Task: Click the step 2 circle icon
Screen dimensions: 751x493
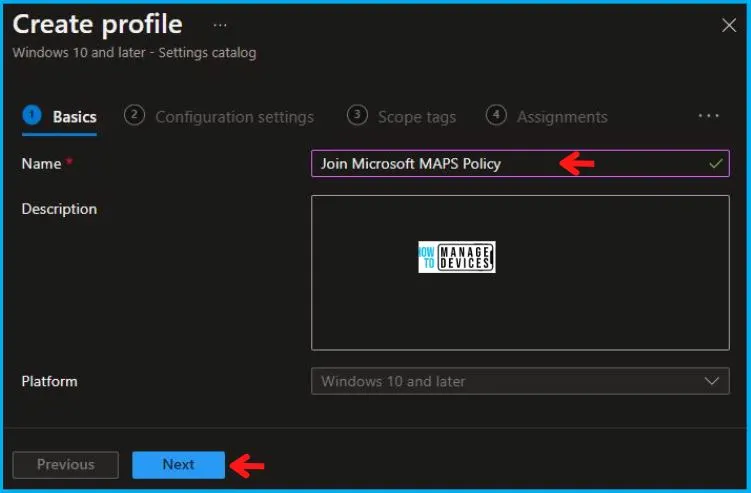Action: pyautogui.click(x=134, y=115)
